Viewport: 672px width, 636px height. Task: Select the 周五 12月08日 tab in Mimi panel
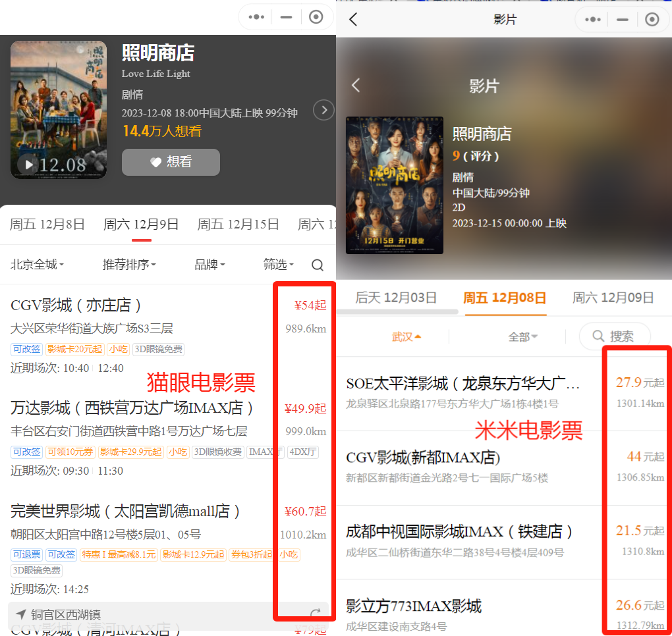(x=505, y=298)
